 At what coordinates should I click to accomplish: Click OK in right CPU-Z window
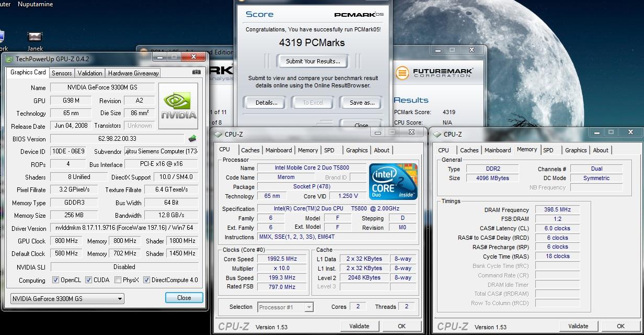point(620,326)
